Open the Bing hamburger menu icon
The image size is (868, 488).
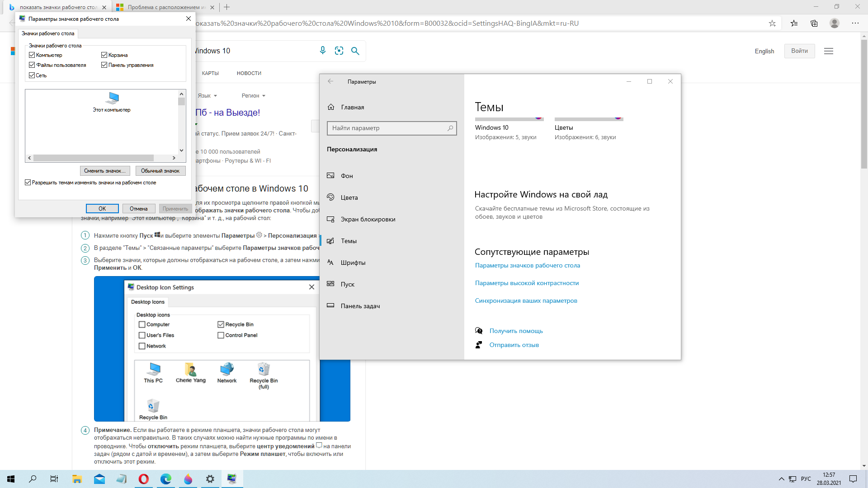pyautogui.click(x=829, y=51)
